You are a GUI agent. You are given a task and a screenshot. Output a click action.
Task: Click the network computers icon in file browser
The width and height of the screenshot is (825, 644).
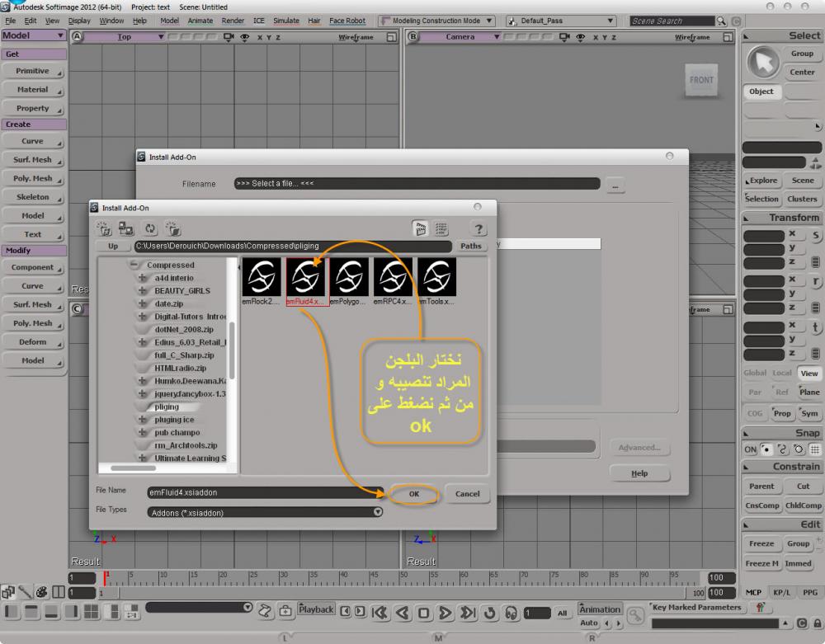click(126, 228)
